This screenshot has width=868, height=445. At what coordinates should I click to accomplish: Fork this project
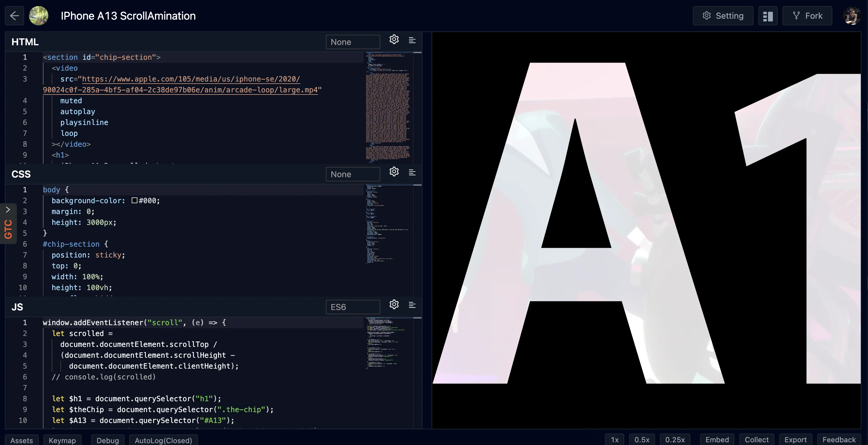tap(807, 15)
